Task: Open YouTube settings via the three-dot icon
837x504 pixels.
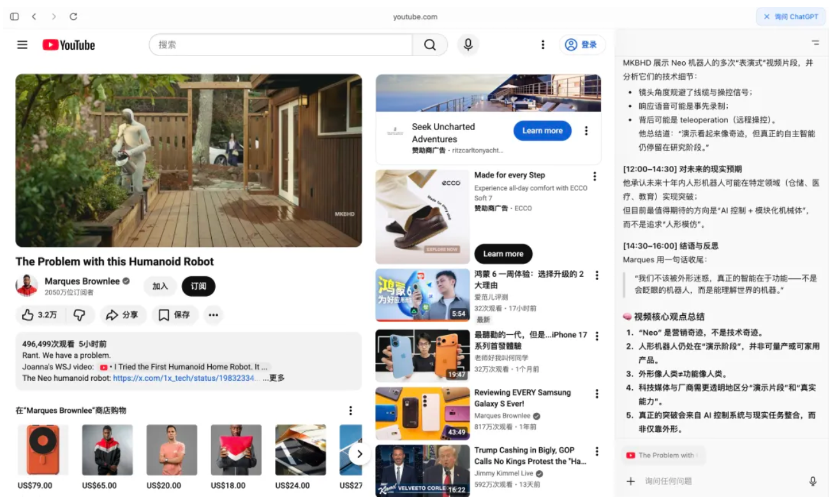Action: (x=542, y=45)
